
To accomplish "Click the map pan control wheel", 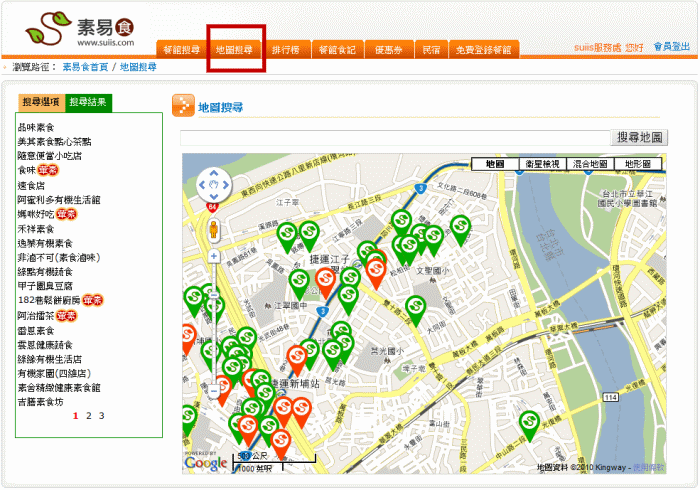I will [x=213, y=184].
